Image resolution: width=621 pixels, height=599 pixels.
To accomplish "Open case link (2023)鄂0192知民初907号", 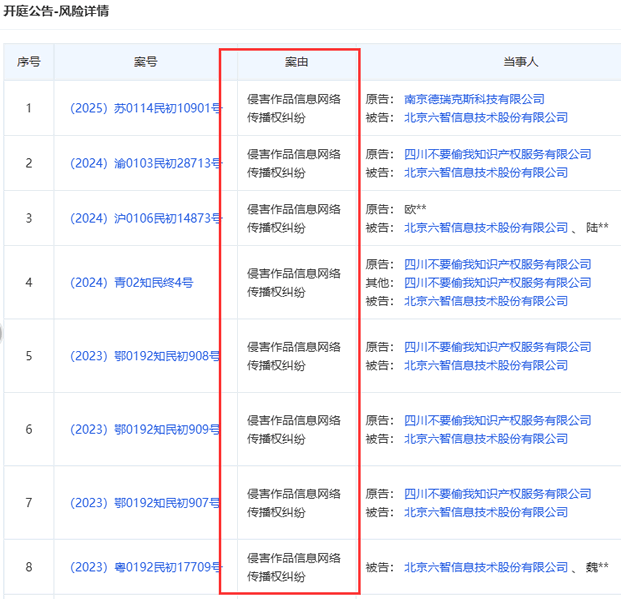I will 145,503.
